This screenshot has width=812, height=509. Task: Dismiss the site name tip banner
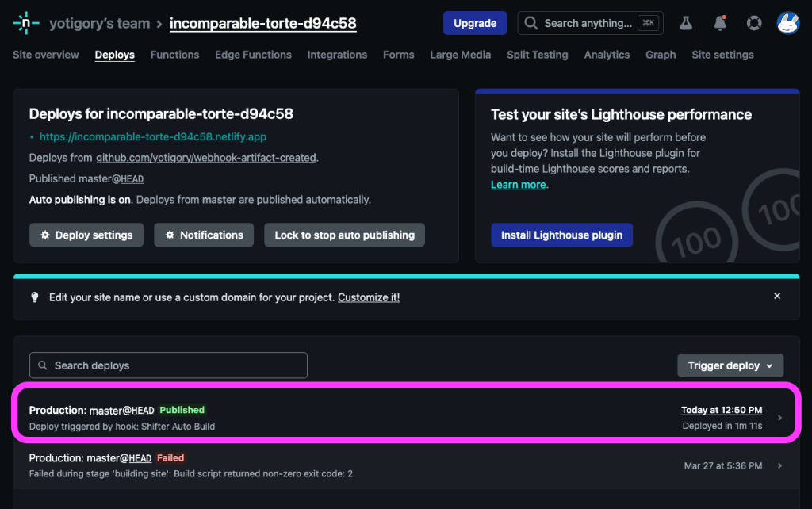coord(777,296)
